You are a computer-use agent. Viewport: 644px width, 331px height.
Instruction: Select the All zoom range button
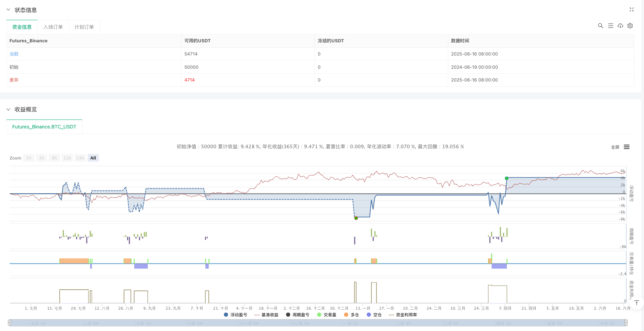(x=93, y=158)
